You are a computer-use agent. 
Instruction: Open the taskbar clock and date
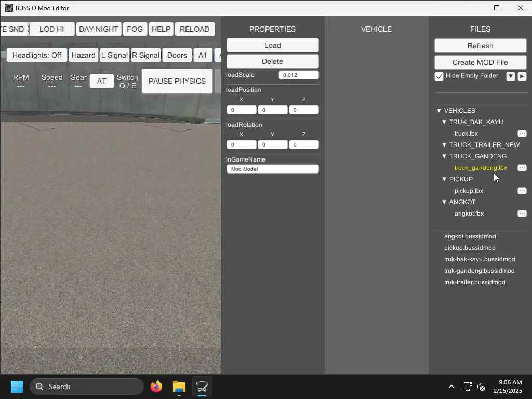pyautogui.click(x=508, y=387)
